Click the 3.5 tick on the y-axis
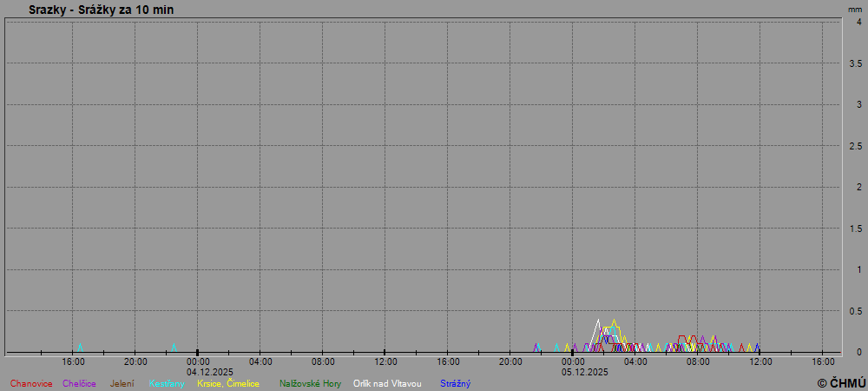The width and height of the screenshot is (868, 391). click(855, 63)
